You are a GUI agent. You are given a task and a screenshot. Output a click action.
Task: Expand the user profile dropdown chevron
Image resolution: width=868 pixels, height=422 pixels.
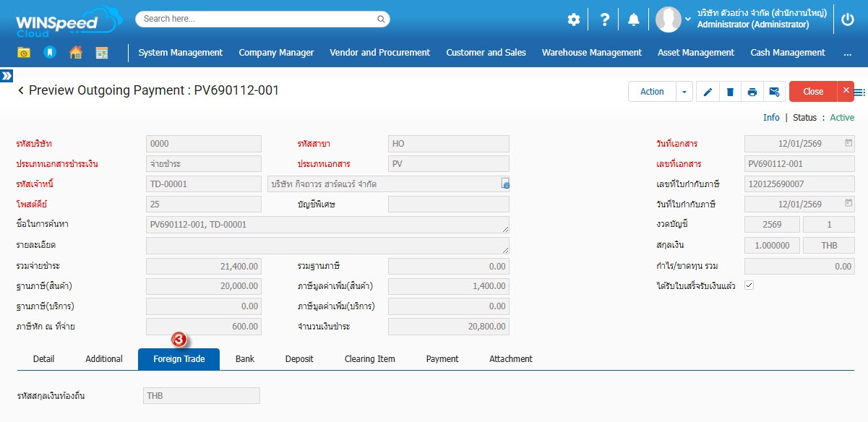pos(687,20)
